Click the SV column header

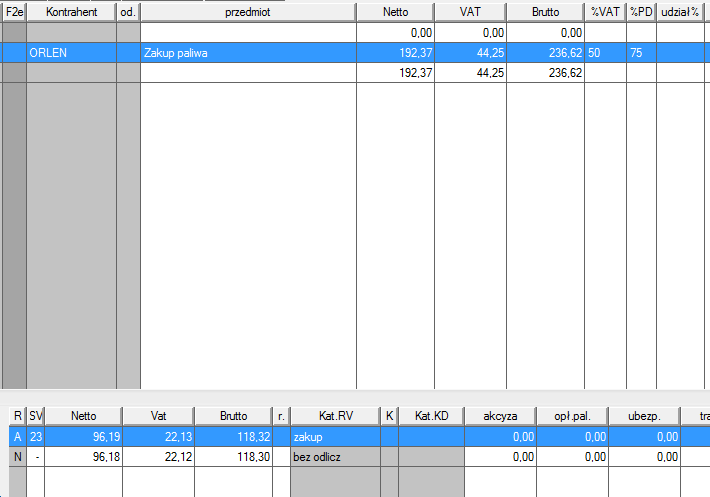pos(36,415)
